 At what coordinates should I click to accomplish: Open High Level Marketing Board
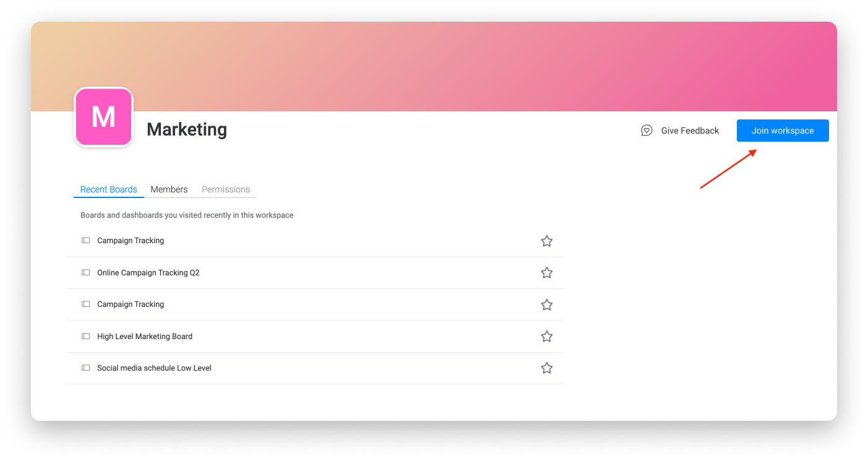(145, 337)
